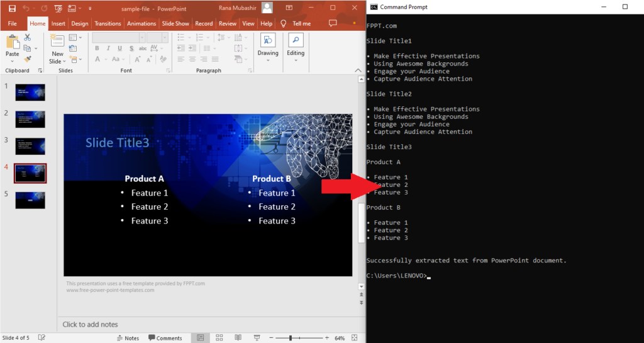Open the Tell me lightbulb search
Image resolution: width=644 pixels, height=343 pixels.
tap(284, 23)
